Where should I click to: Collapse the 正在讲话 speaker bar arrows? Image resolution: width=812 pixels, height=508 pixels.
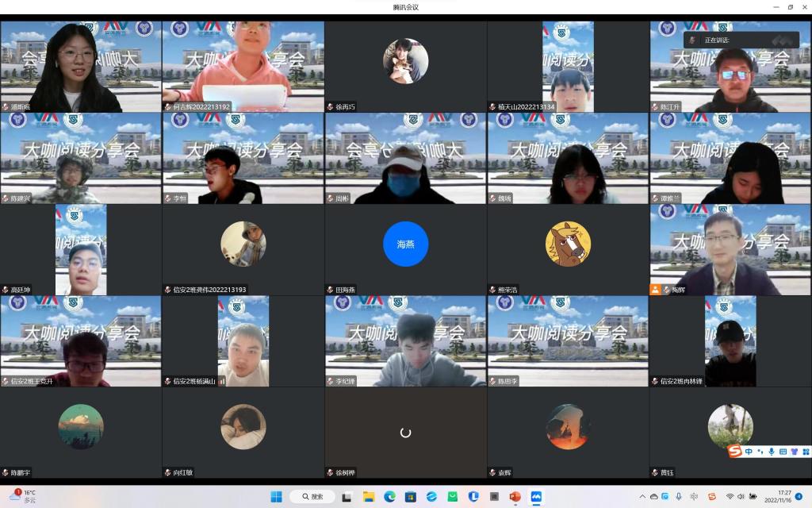point(783,40)
